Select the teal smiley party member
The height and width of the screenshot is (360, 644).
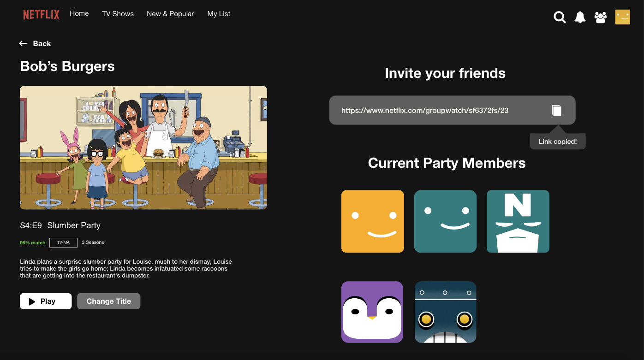(x=445, y=221)
